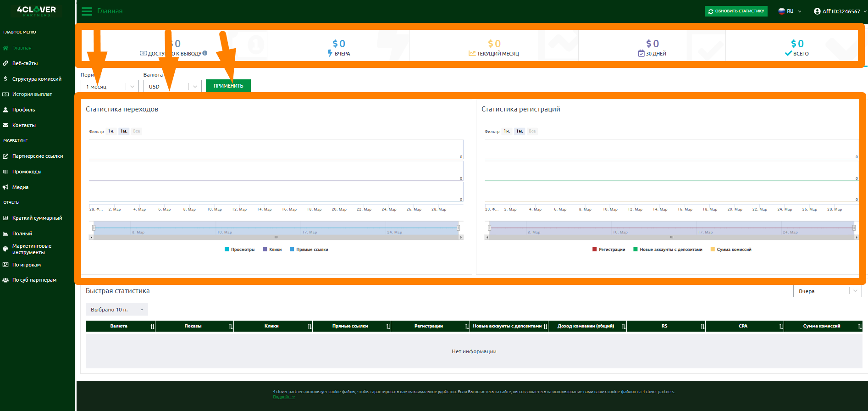
Task: Open the Aff ID:3246567 account menu
Action: [x=840, y=11]
